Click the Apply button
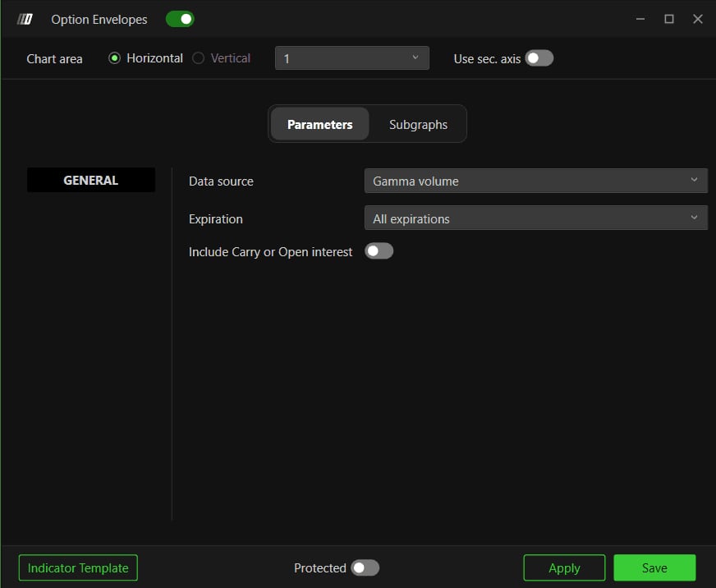This screenshot has height=588, width=716. click(564, 568)
